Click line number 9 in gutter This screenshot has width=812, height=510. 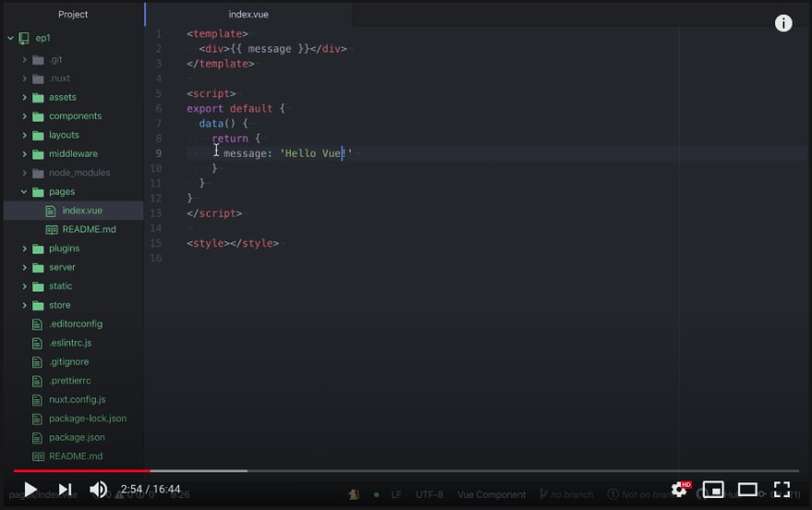coord(159,153)
